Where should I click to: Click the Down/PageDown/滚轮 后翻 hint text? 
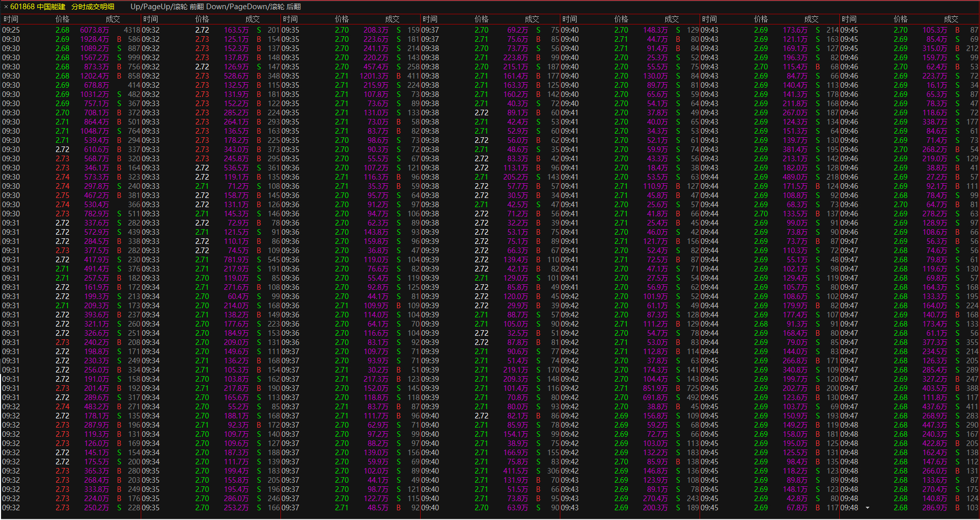[x=253, y=7]
